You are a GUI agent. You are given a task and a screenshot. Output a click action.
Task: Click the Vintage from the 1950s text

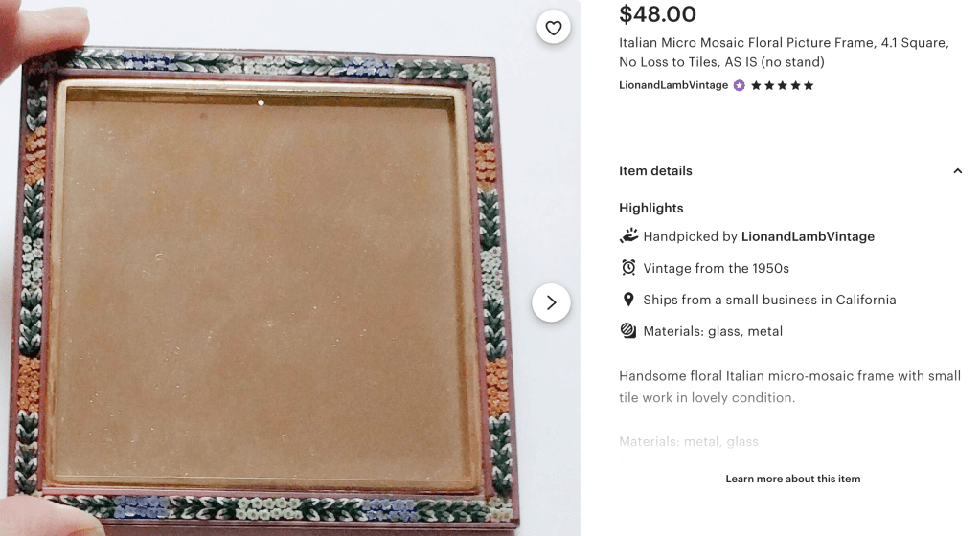pos(717,268)
